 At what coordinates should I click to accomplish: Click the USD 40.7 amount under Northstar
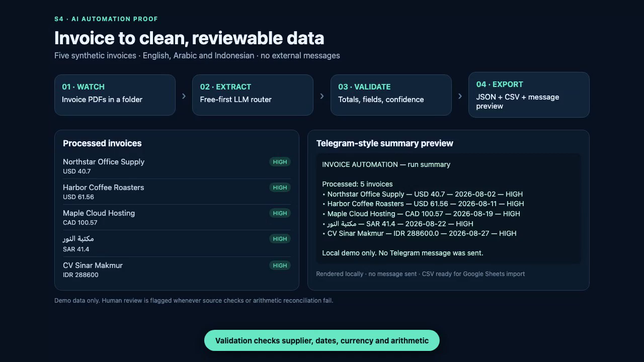pos(77,171)
